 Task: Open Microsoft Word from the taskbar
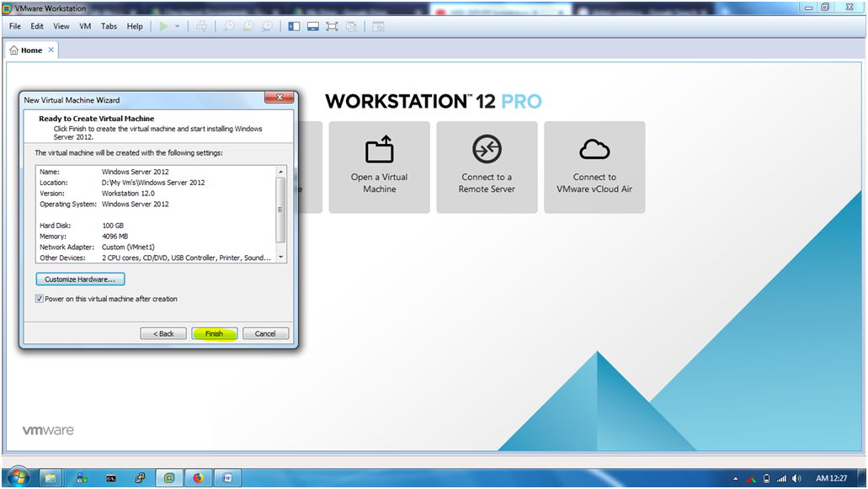tap(227, 478)
